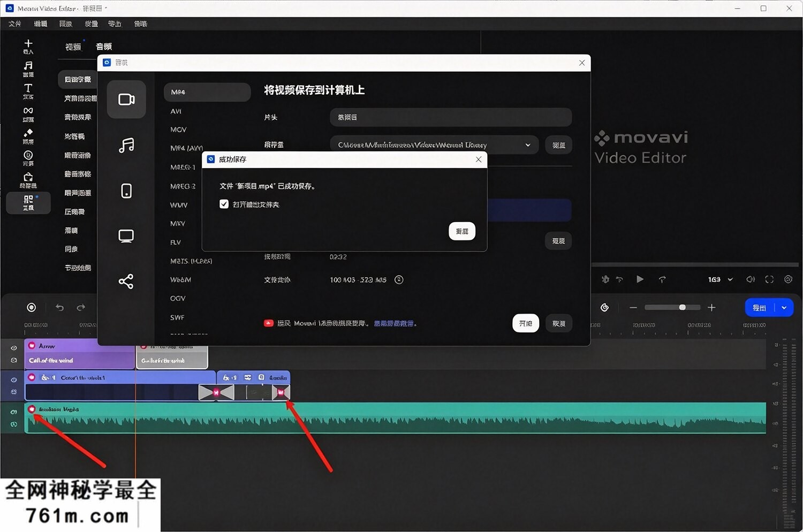This screenshot has height=532, width=803.
Task: Click the record circle icon on timeline toolbar
Action: (x=32, y=307)
